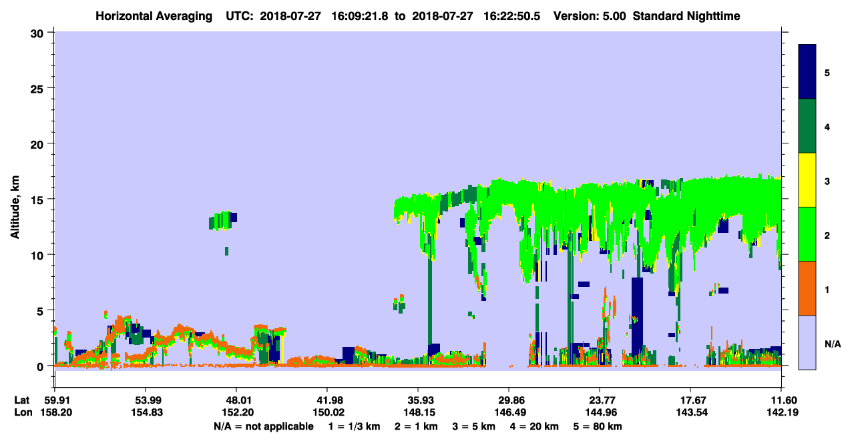Click the '3 = 5 km' legend entry
This screenshot has width=868, height=445.
(x=474, y=426)
